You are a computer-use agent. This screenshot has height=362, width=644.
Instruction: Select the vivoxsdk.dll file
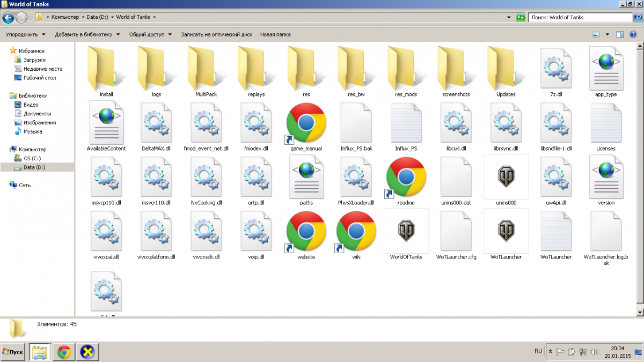point(206,231)
